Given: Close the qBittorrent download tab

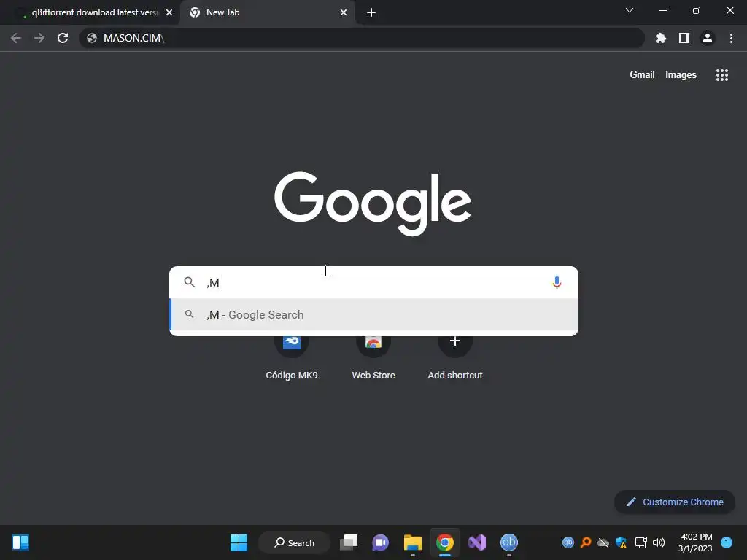Looking at the screenshot, I should [169, 12].
